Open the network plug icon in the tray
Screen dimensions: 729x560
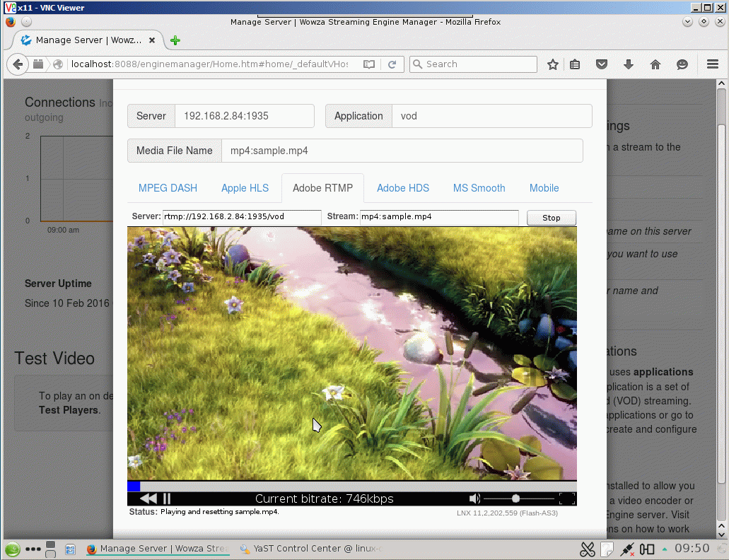point(627,549)
